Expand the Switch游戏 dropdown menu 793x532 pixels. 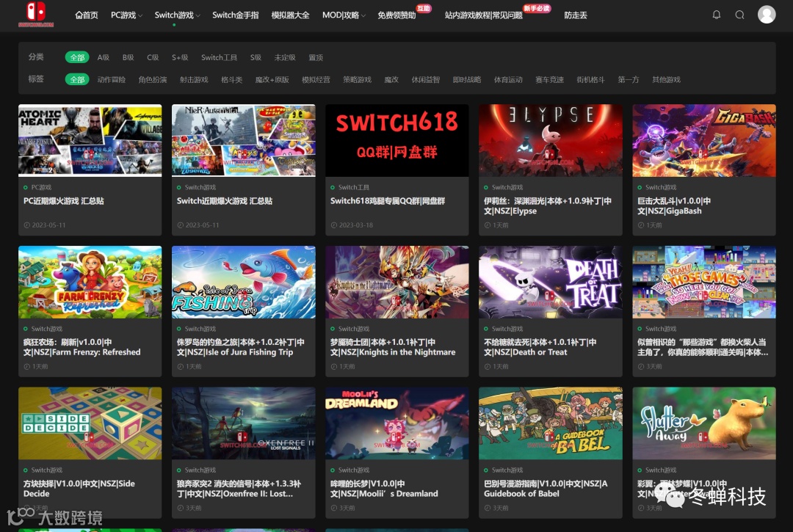[x=177, y=15]
